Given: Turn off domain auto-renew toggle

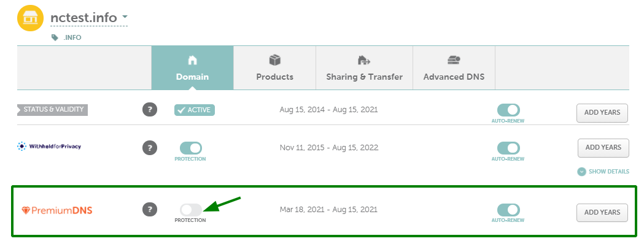Looking at the screenshot, I should (x=508, y=110).
